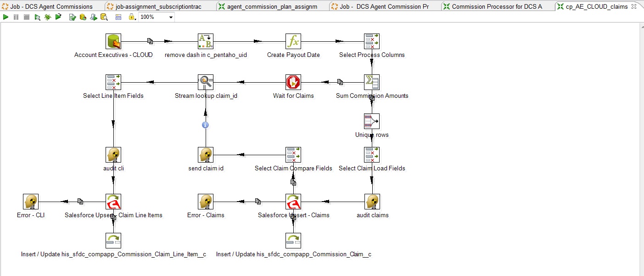The height and width of the screenshot is (276, 644).
Task: Click the Unique rows step icon
Action: coord(372,121)
